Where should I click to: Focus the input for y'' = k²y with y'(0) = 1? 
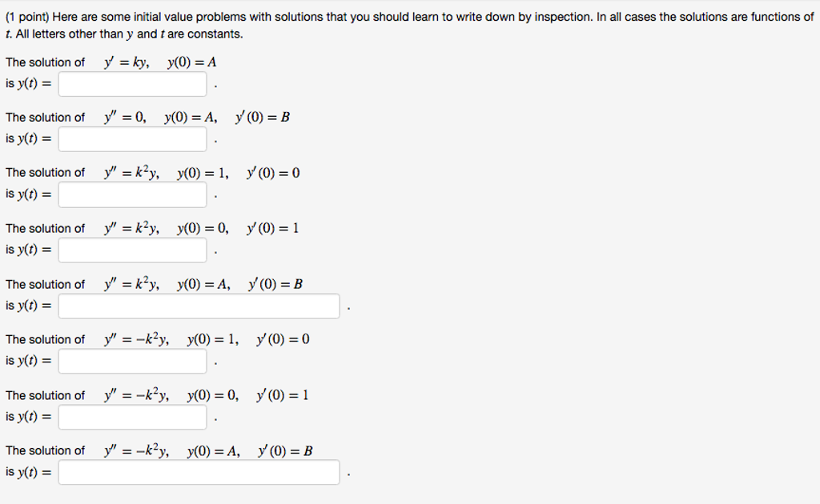pyautogui.click(x=132, y=250)
